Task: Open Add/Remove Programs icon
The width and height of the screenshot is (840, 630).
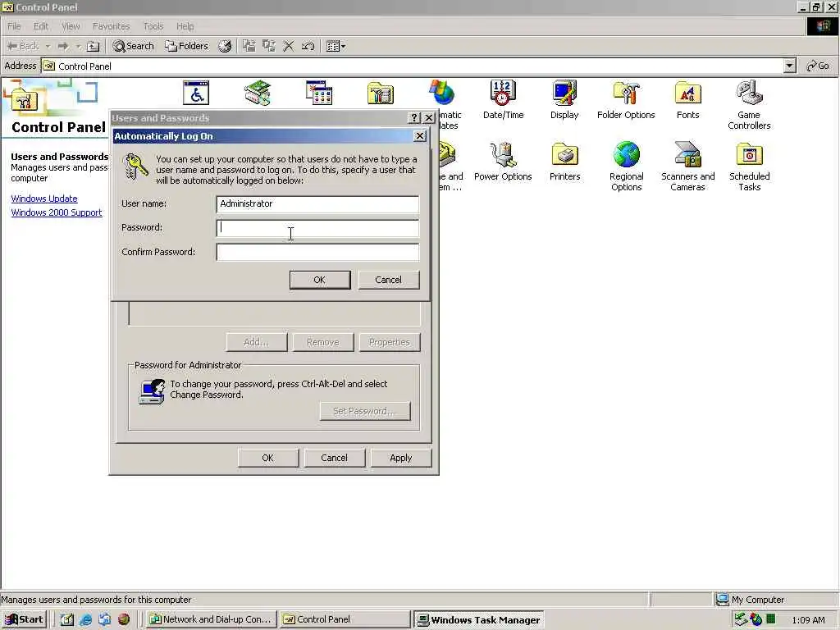Action: 319,94
